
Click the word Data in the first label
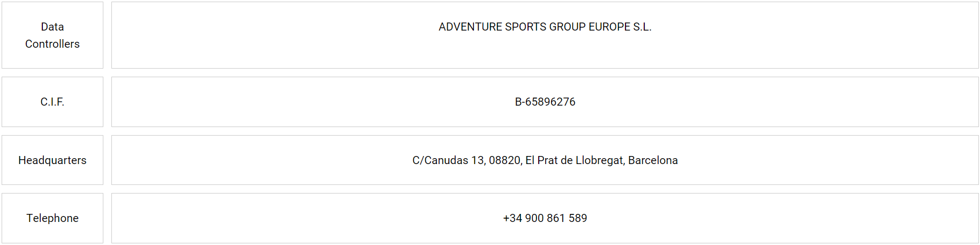[x=52, y=27]
